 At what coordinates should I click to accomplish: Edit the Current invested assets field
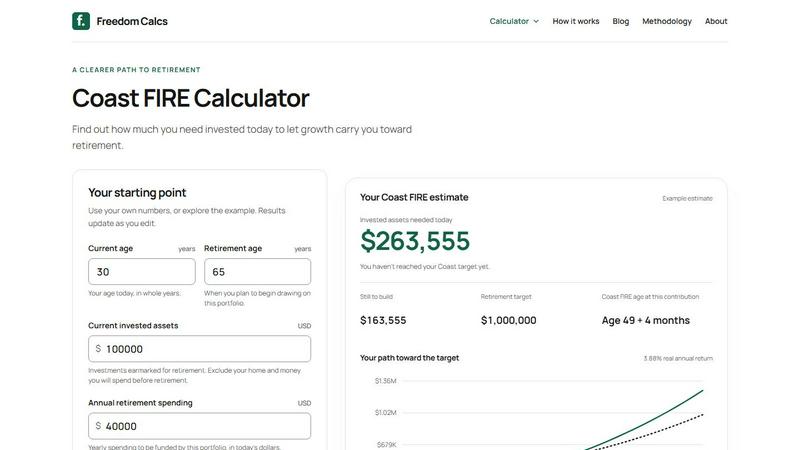[x=199, y=349]
